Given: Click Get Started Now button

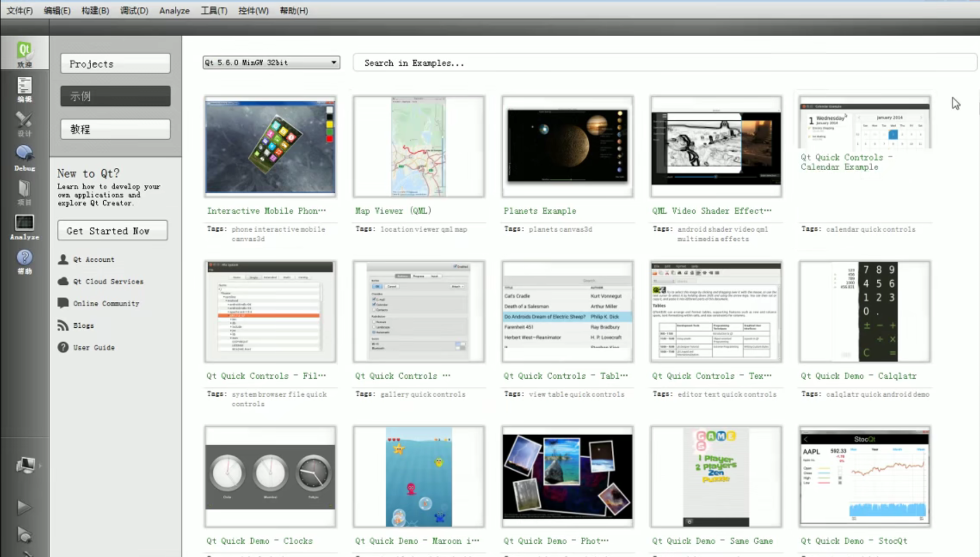Looking at the screenshot, I should (x=112, y=230).
